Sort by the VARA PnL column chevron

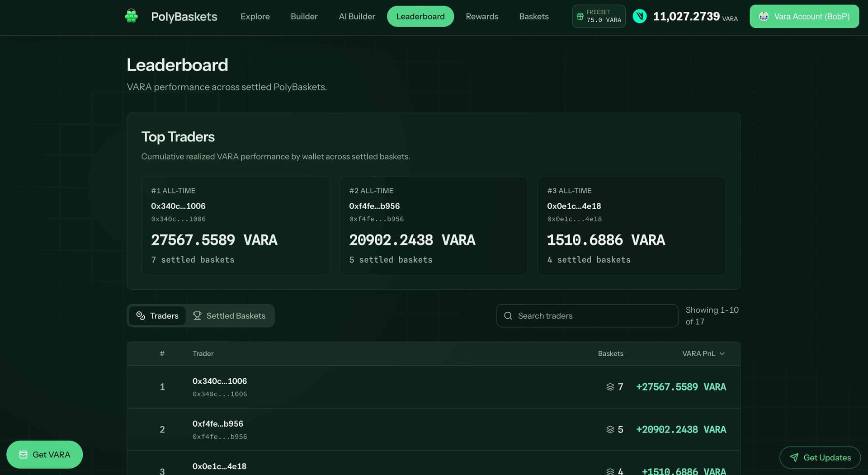(x=722, y=353)
